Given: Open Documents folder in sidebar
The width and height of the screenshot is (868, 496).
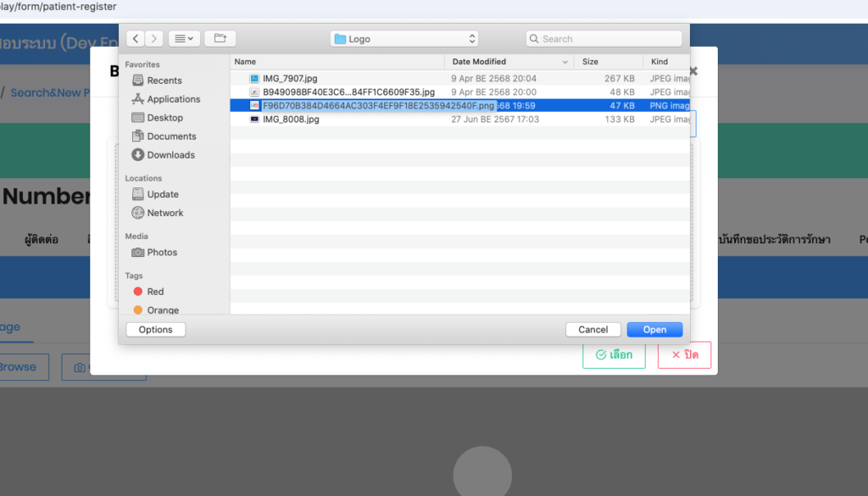Looking at the screenshot, I should [171, 137].
